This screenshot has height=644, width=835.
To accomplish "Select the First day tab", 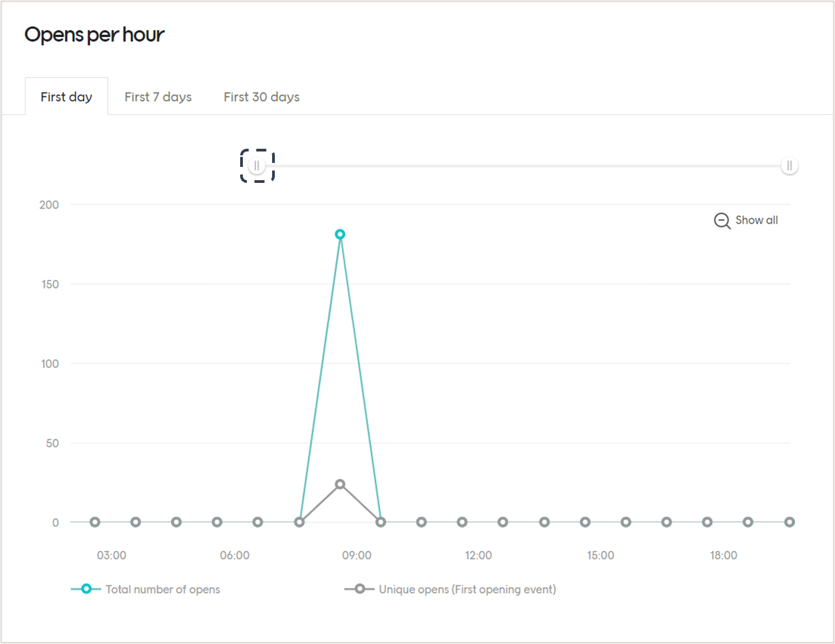I will pos(66,96).
